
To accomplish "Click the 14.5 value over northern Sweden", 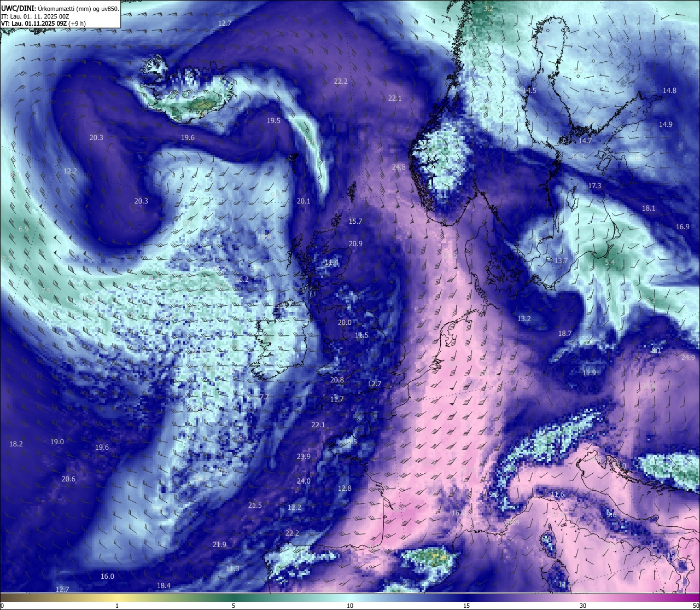I will click(530, 90).
